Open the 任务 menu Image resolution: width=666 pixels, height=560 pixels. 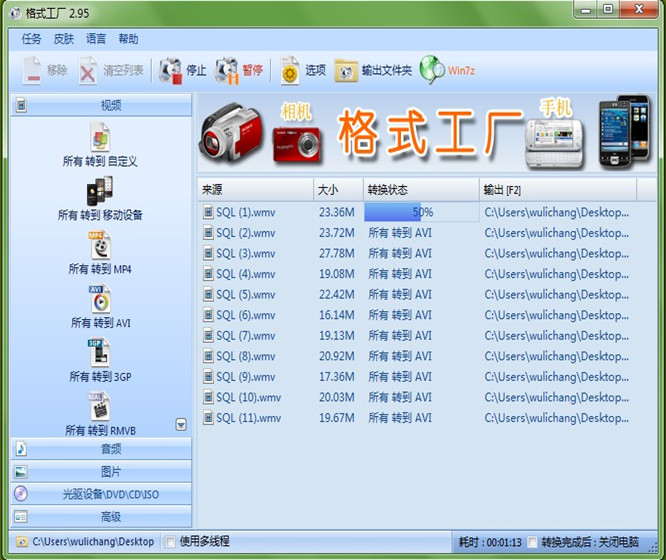click(x=31, y=39)
